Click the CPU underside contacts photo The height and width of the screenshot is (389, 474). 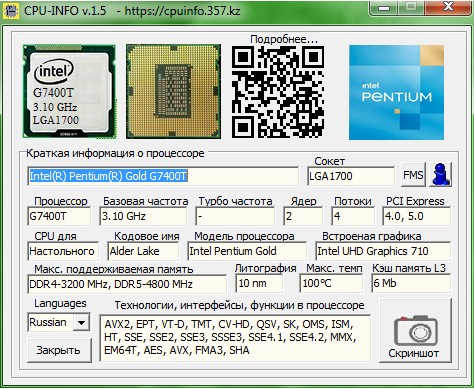pos(173,91)
